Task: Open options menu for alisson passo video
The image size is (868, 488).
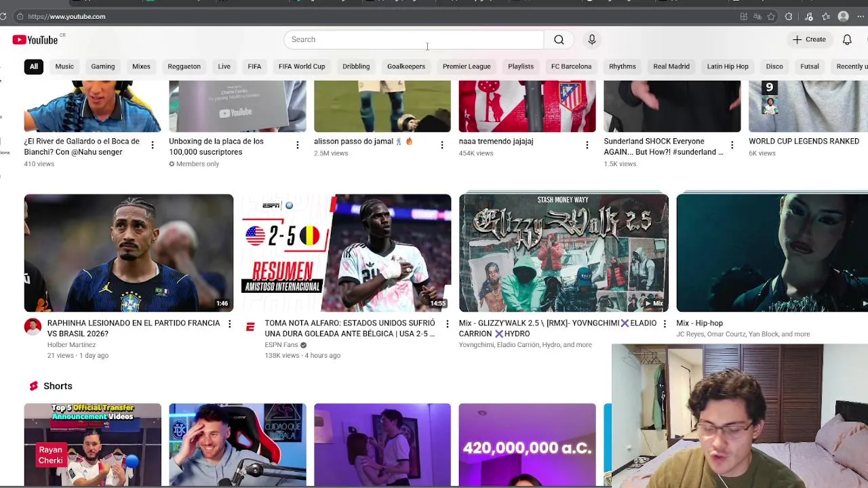Action: tap(442, 145)
